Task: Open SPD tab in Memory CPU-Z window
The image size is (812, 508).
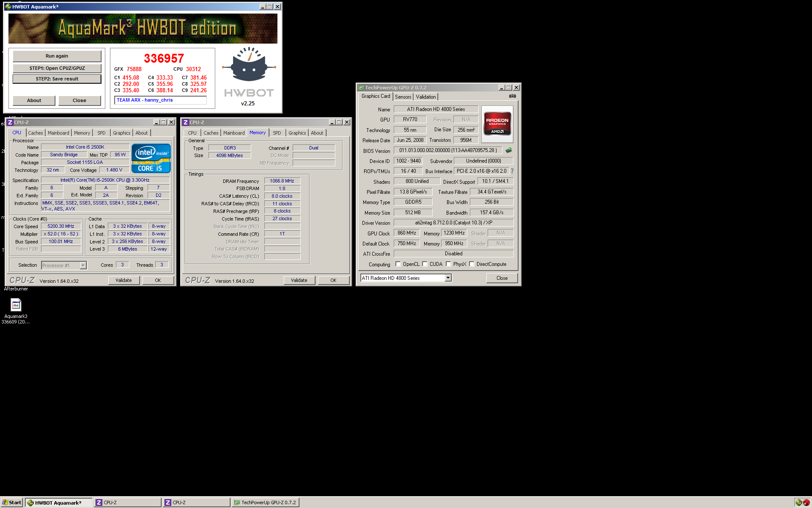Action: tap(277, 133)
